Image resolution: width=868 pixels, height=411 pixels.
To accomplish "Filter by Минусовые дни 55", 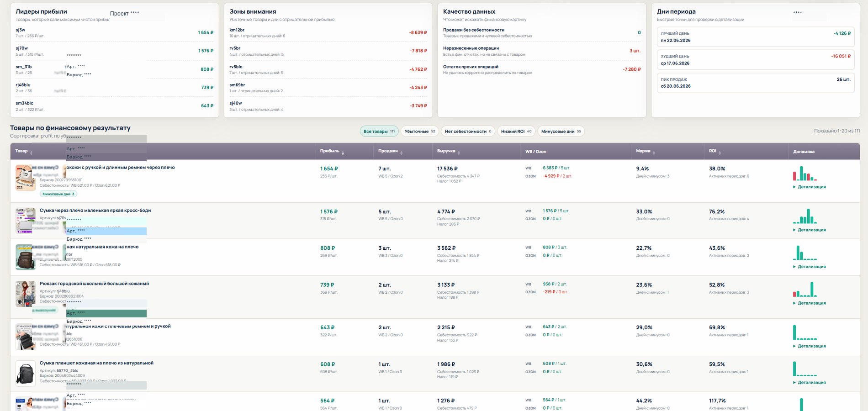I will tap(561, 132).
